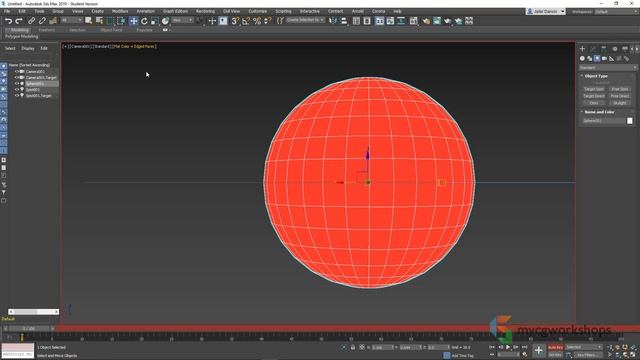The height and width of the screenshot is (360, 640).
Task: Select the Lights category icon
Action: click(x=597, y=59)
